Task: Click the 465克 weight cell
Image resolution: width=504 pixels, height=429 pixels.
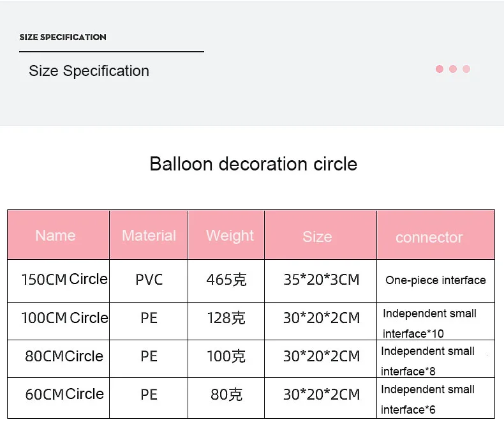Action: point(226,280)
